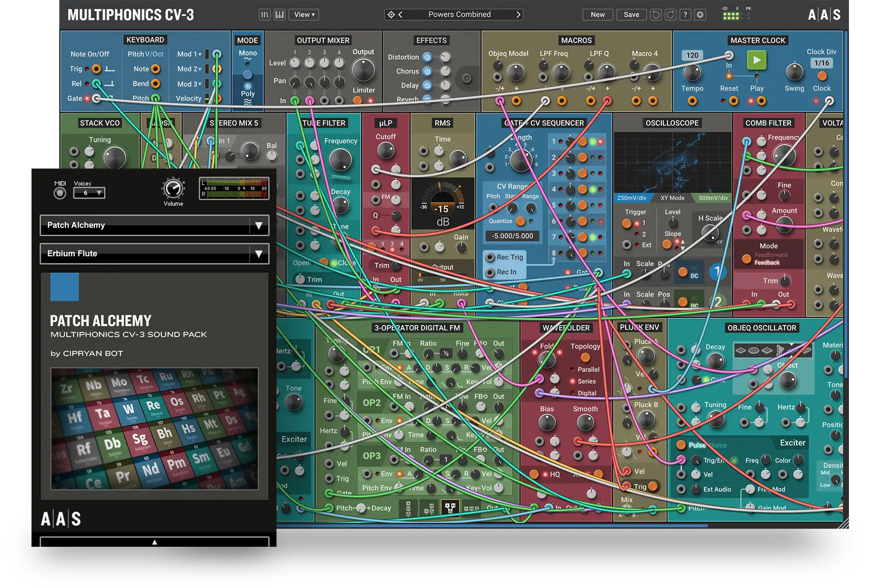Go to the next preset arrow
The width and height of the screenshot is (880, 588).
click(518, 15)
